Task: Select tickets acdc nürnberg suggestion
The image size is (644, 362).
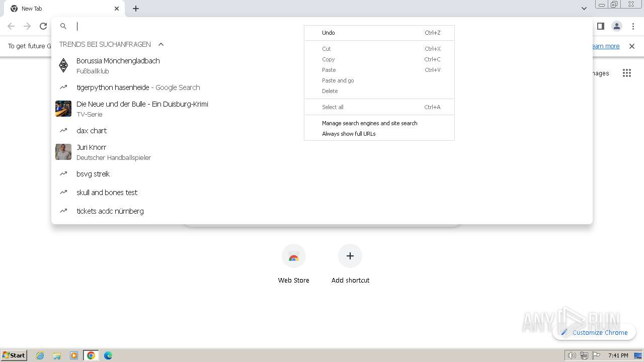Action: (322, 211)
